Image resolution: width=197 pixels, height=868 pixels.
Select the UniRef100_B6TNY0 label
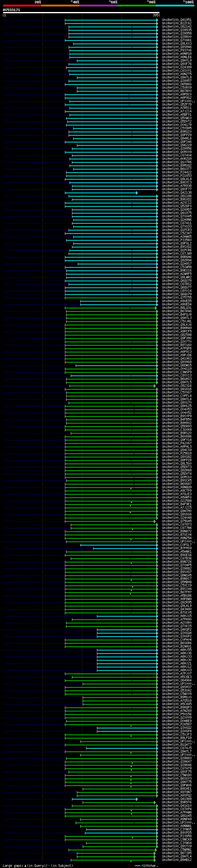(x=176, y=91)
